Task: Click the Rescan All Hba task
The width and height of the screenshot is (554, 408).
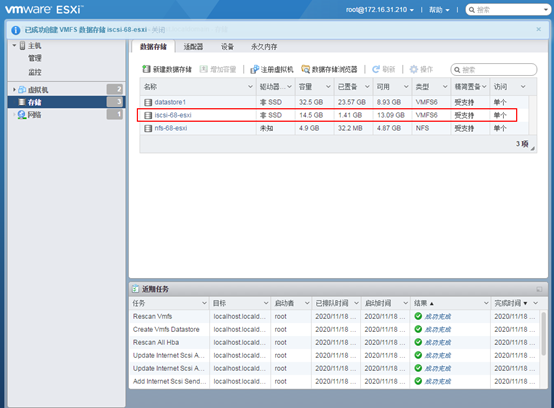Action: 334,343
